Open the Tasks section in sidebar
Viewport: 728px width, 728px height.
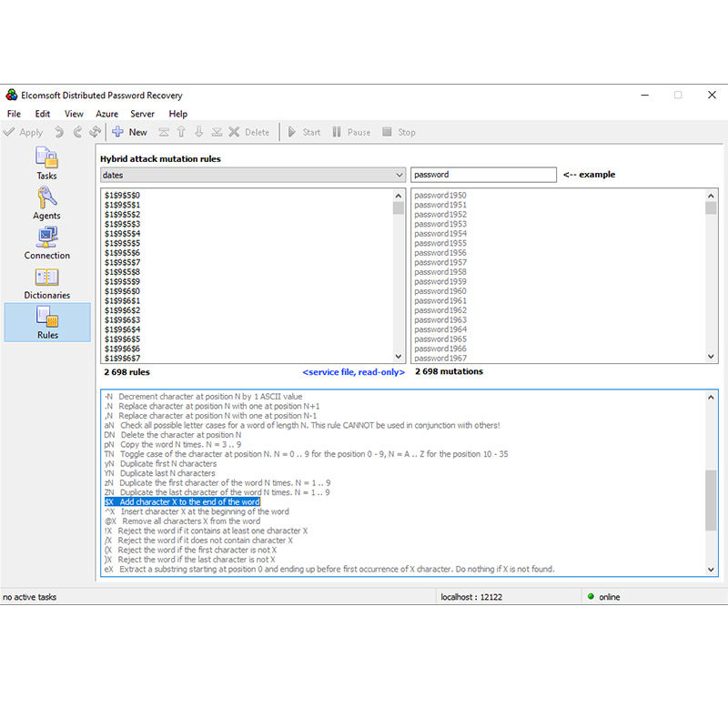tap(47, 163)
